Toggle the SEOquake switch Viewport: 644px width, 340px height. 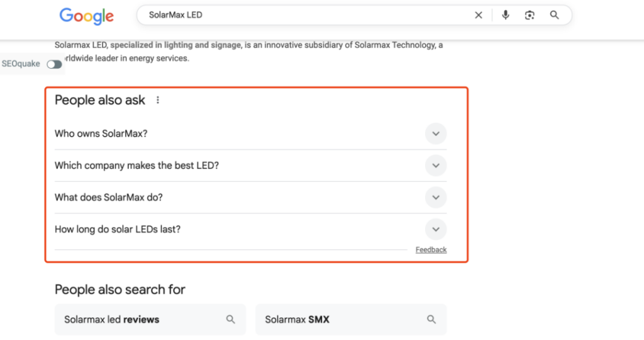point(55,64)
